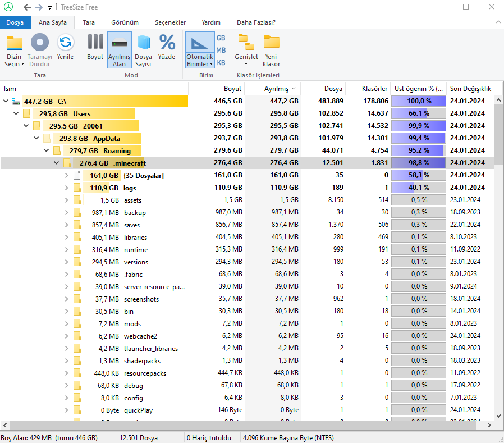Select Boyut size mode

pos(95,48)
